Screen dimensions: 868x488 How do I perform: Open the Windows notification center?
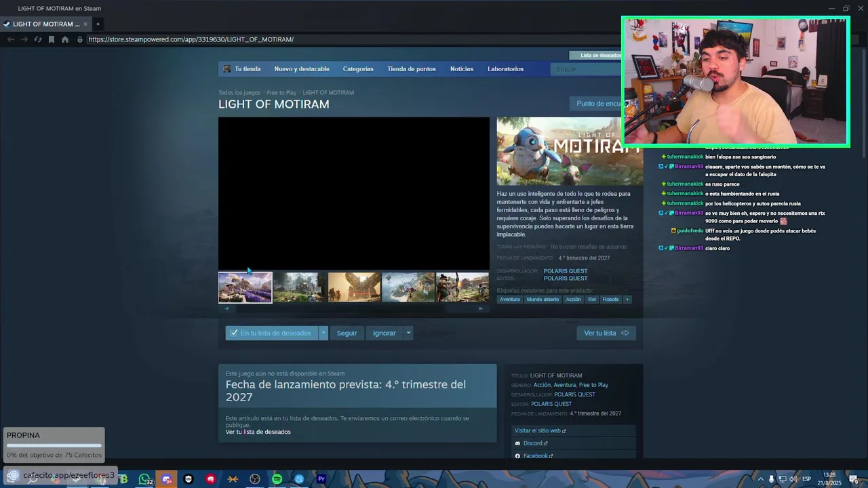854,479
